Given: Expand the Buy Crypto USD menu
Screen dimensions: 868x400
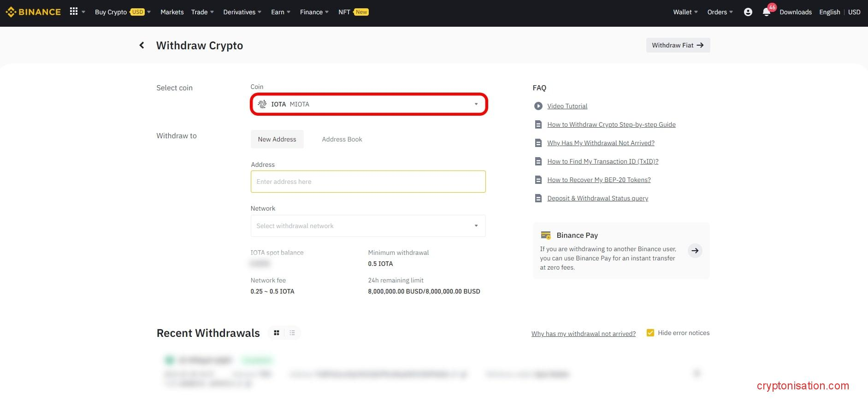Looking at the screenshot, I should tap(123, 12).
